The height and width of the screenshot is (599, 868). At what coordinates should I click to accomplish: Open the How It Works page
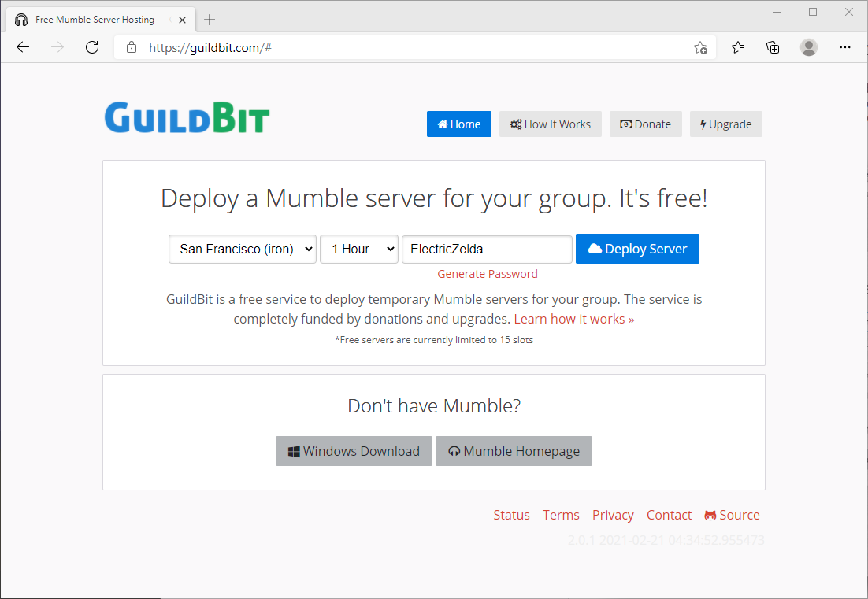551,124
